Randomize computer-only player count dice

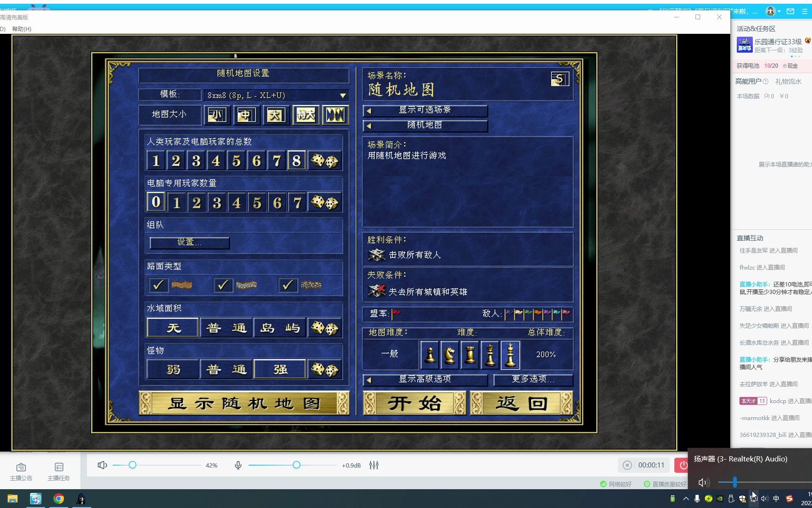pos(325,202)
